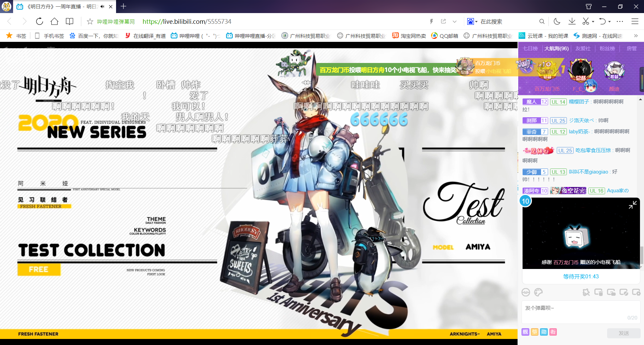Click the chat panel scrollbar up arrow

pos(641,99)
